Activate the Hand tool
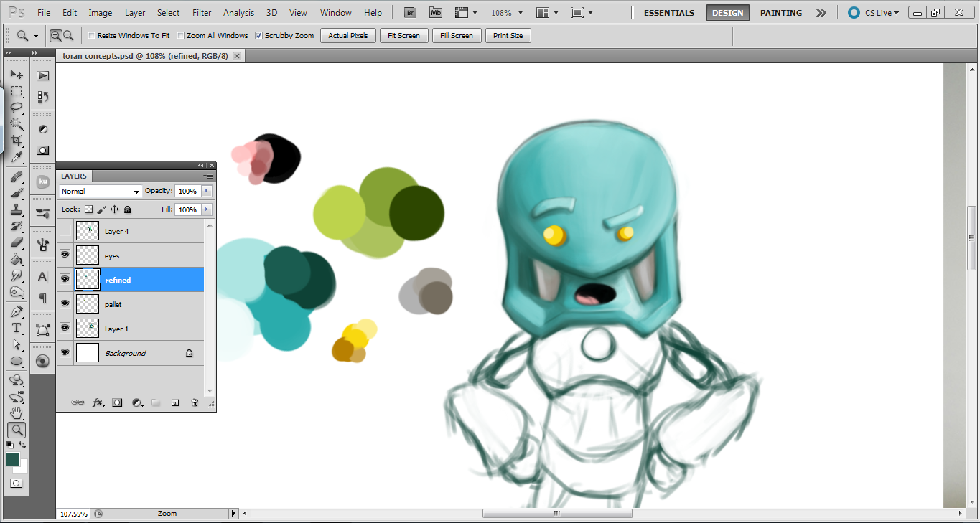 pos(17,413)
